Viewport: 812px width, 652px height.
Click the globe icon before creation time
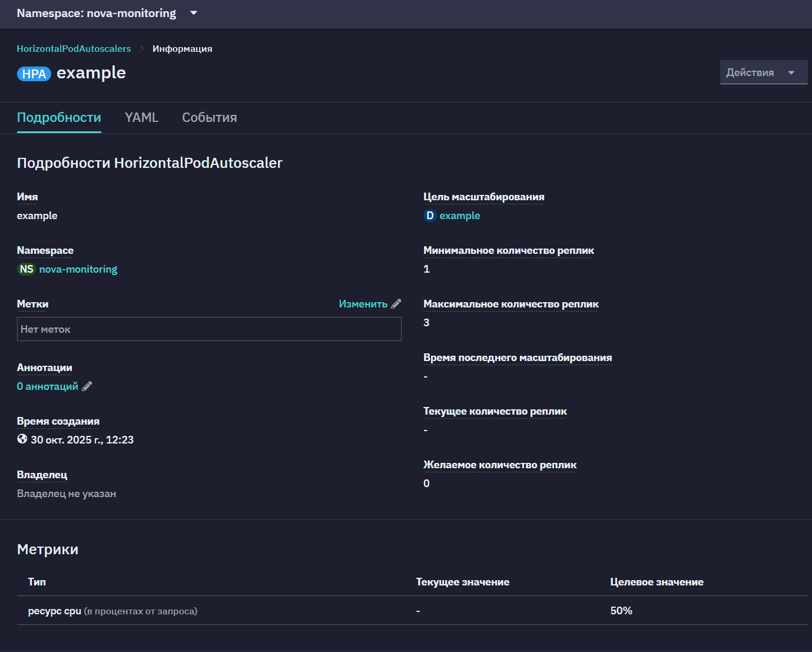click(22, 439)
